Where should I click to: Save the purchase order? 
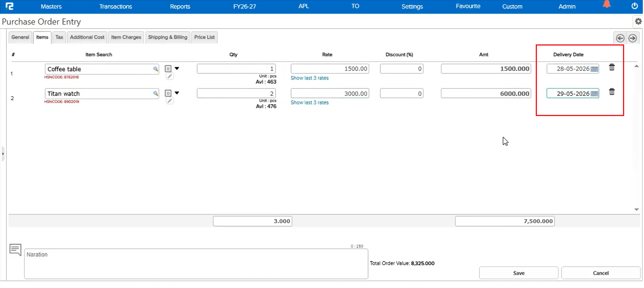(x=519, y=273)
